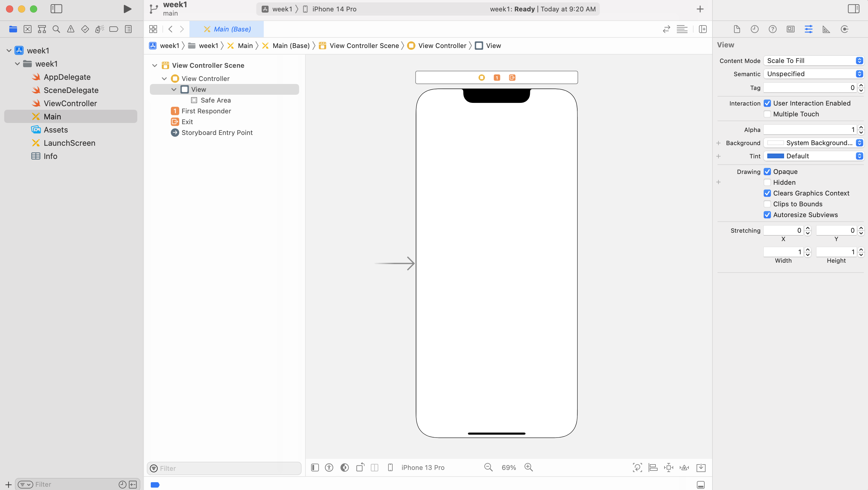Toggle the canvas dark appearance icon
This screenshot has height=490, width=868.
(344, 468)
